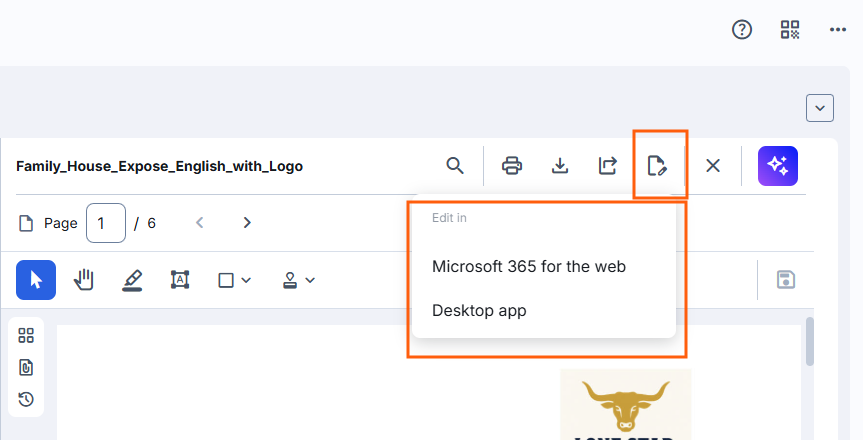Viewport: 863px width, 440px height.
Task: Click the 'Edit in' menu header text
Action: pyautogui.click(x=449, y=218)
